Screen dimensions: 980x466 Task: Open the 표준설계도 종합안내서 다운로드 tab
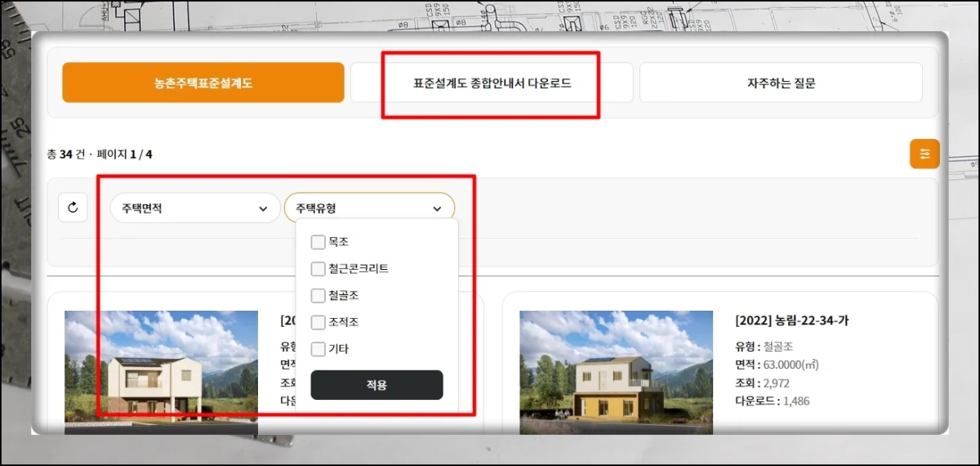pyautogui.click(x=492, y=83)
